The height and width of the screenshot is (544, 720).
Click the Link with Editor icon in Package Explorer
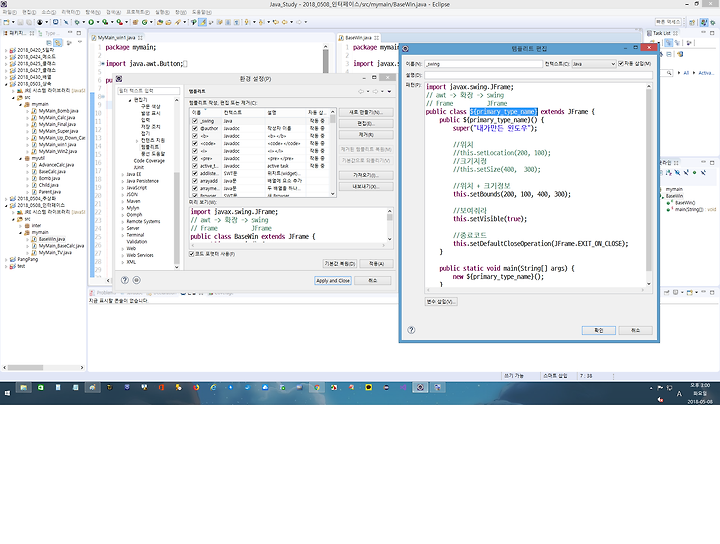tap(58, 43)
